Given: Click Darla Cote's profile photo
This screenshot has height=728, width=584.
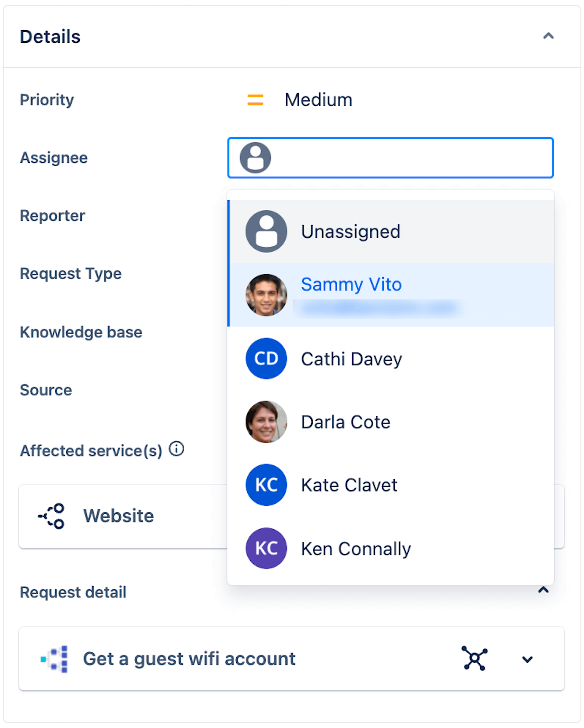Looking at the screenshot, I should pyautogui.click(x=266, y=422).
